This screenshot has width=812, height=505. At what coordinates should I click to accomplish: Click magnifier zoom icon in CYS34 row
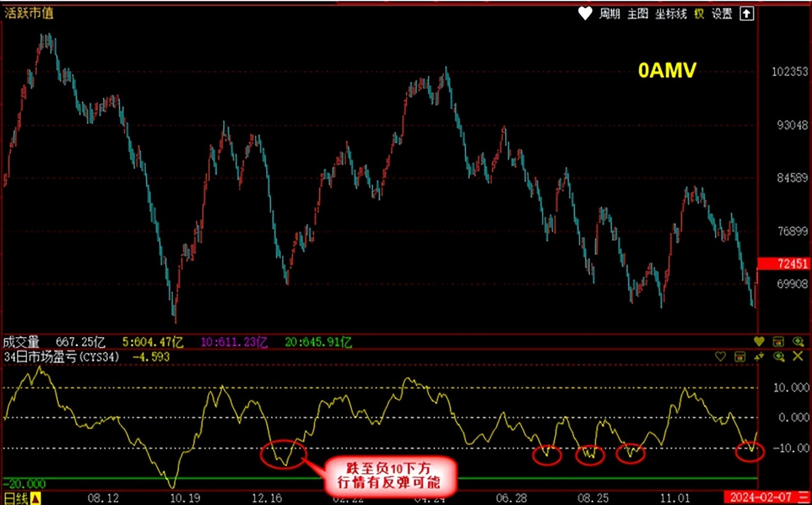(x=778, y=356)
